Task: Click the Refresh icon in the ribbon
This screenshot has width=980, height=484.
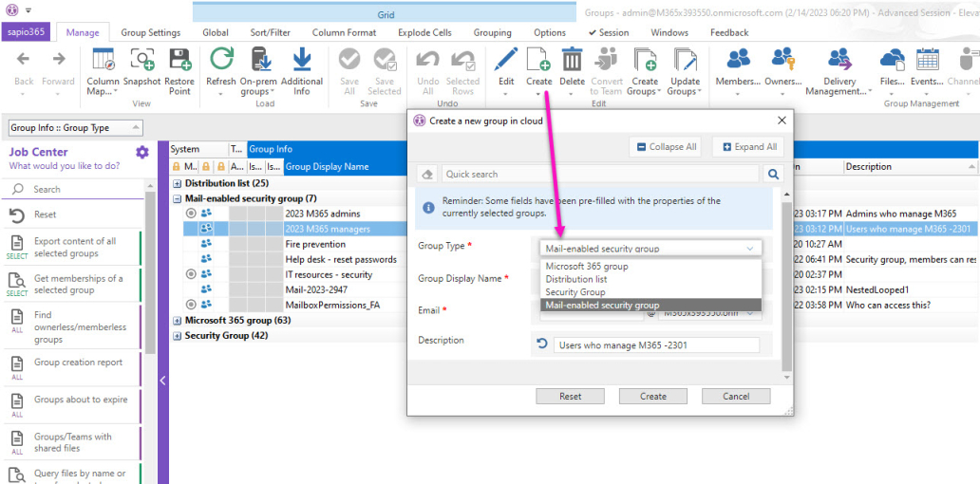Action: (221, 61)
